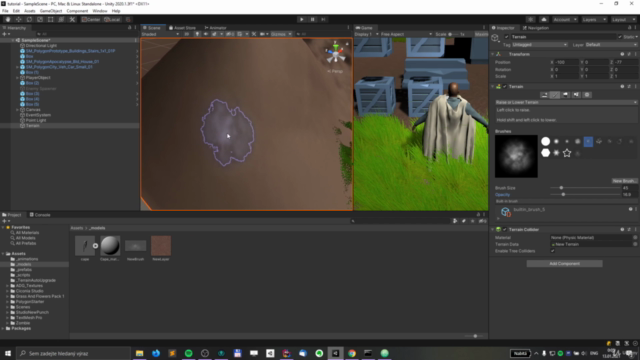Open Terrain Settings gear
Screen dimensions: 640x360
(587, 95)
